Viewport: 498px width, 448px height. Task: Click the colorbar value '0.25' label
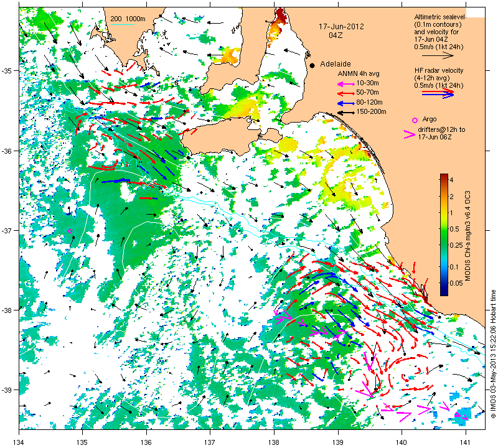tap(456, 245)
